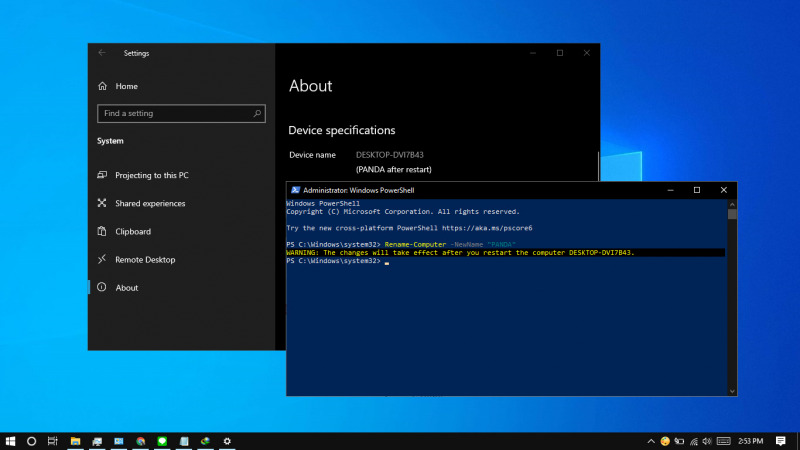Screen dimensions: 800x450
Task: Open the green chat app on taskbar
Action: pyautogui.click(x=162, y=441)
